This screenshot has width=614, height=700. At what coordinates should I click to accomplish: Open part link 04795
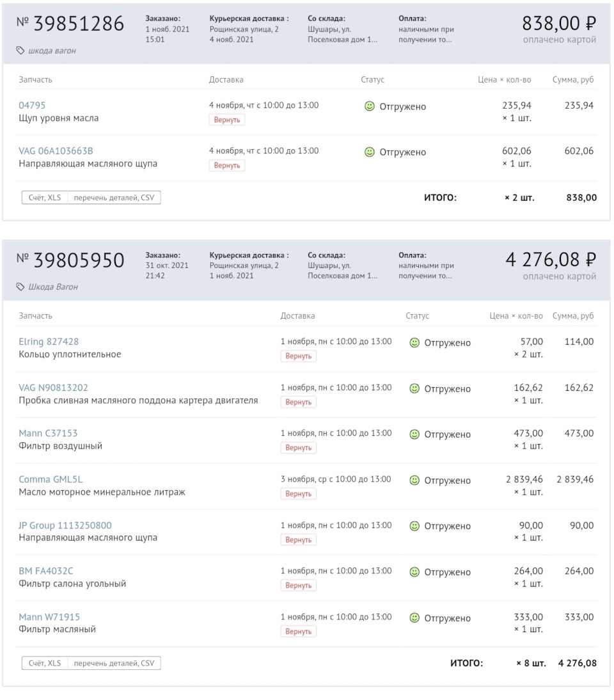pos(32,106)
